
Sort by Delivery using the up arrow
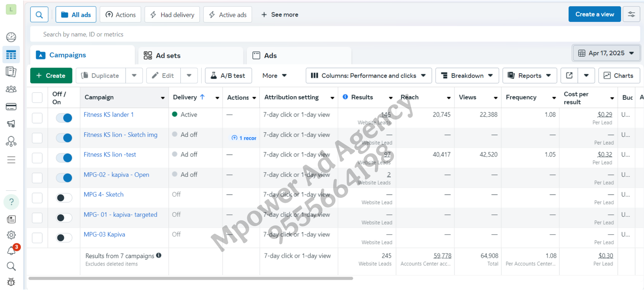[202, 97]
